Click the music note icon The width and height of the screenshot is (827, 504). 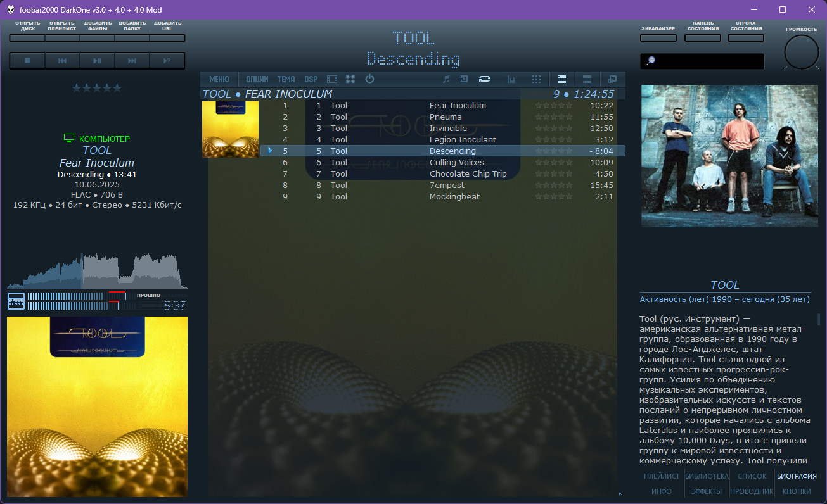coord(446,79)
